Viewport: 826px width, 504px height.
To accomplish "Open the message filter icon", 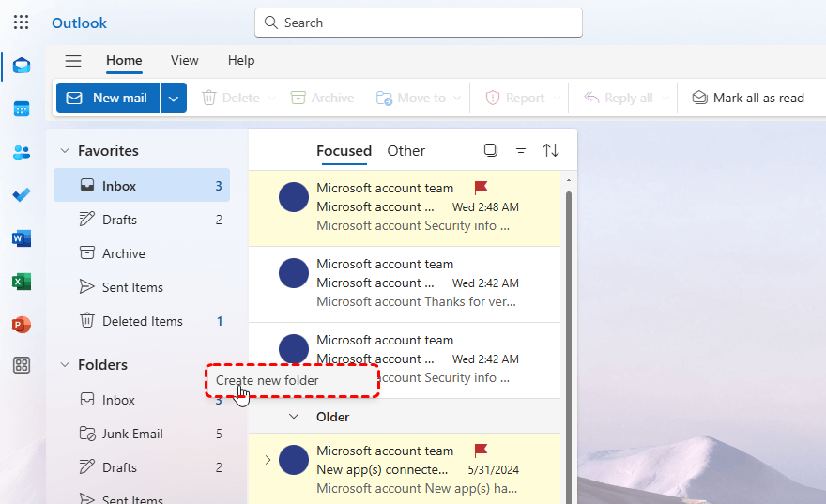I will 520,150.
